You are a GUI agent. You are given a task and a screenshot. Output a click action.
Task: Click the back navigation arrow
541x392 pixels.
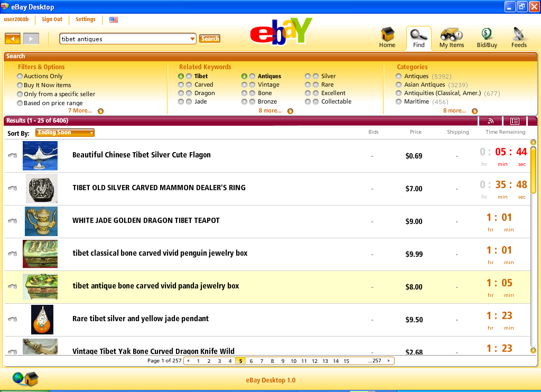click(13, 39)
